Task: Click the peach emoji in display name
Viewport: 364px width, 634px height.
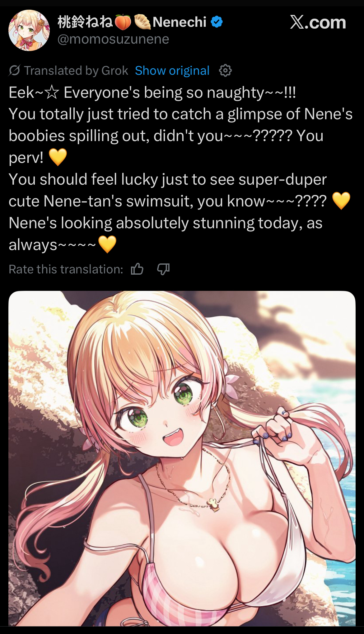Action: click(123, 22)
